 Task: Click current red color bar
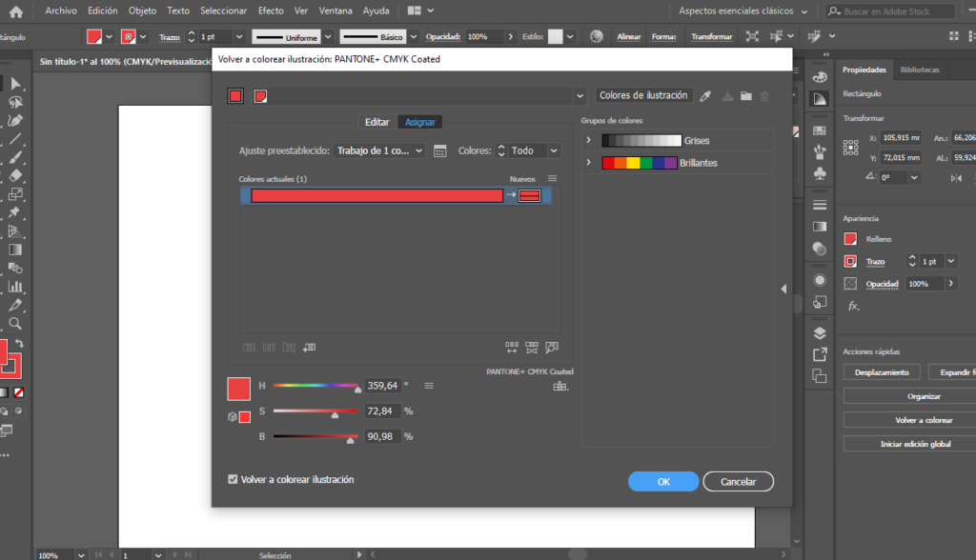[x=376, y=195]
